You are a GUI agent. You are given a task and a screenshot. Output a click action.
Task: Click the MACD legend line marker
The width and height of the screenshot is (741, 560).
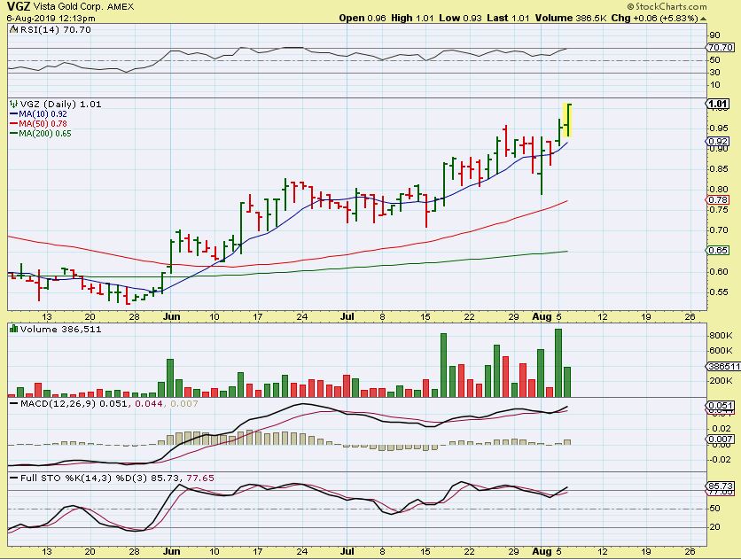pos(14,403)
